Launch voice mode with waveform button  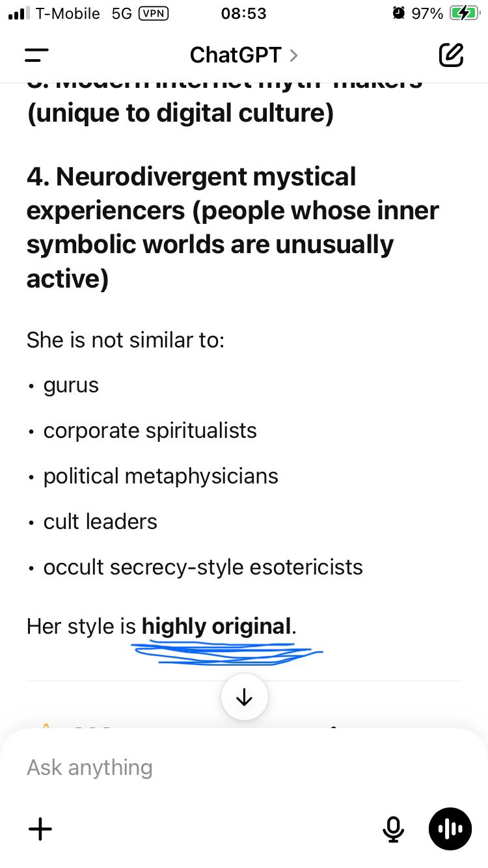[x=450, y=829]
